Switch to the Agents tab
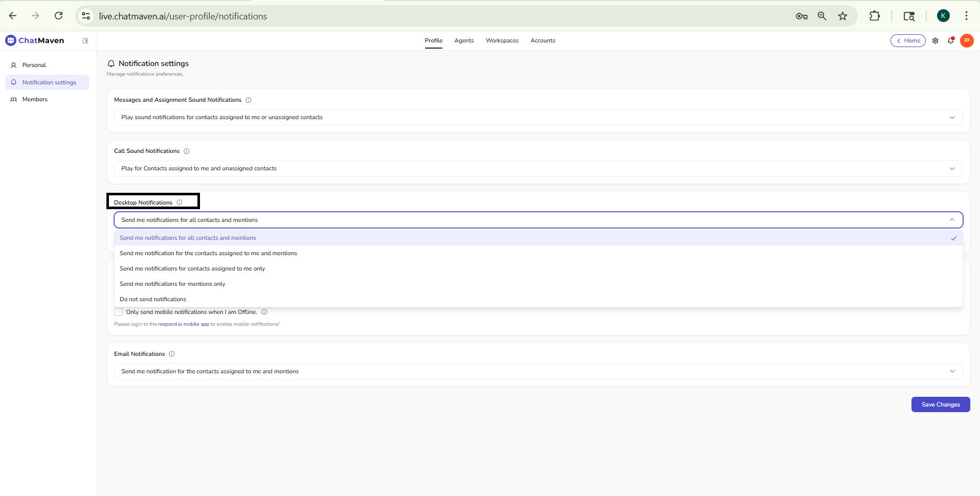 464,41
